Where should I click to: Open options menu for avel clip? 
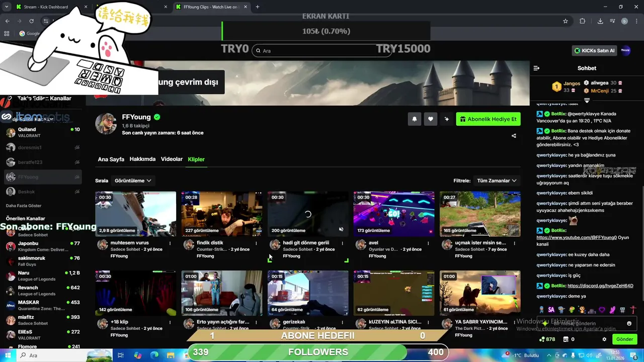tap(428, 243)
